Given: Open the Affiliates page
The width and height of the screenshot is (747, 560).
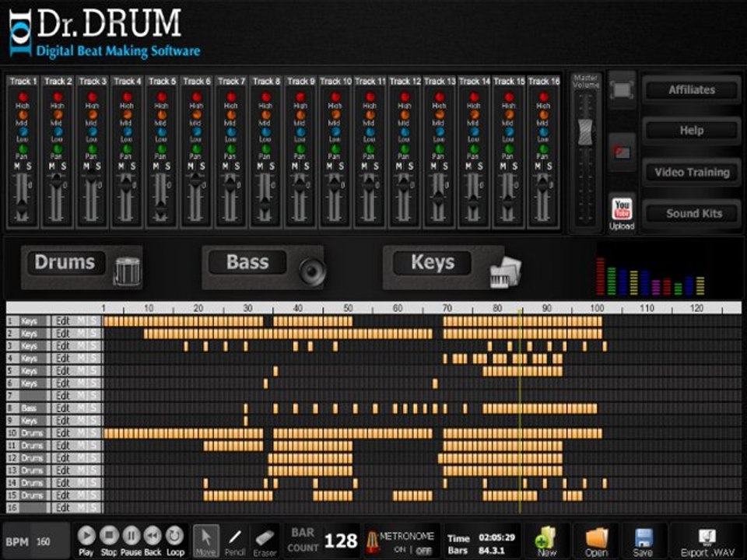Looking at the screenshot, I should (692, 90).
